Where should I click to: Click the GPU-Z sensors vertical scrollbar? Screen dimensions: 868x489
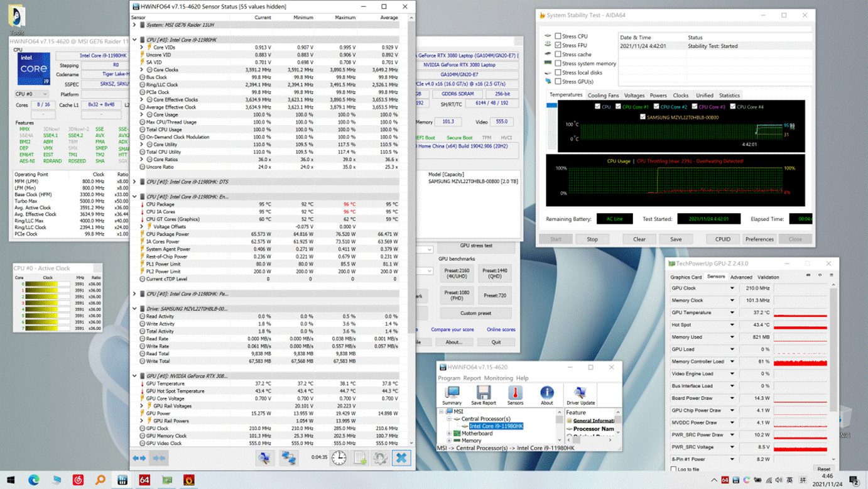tap(834, 371)
